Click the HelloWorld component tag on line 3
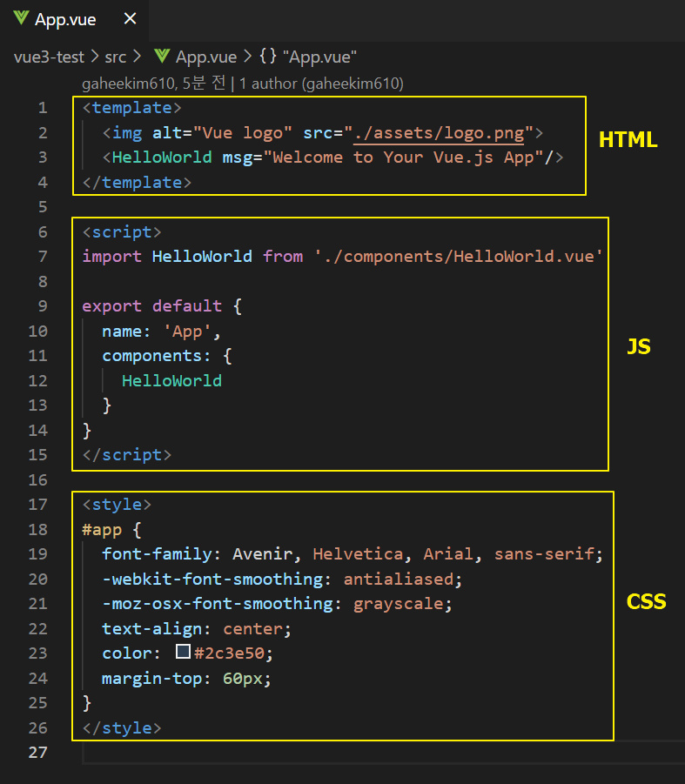The width and height of the screenshot is (685, 784). click(x=162, y=157)
